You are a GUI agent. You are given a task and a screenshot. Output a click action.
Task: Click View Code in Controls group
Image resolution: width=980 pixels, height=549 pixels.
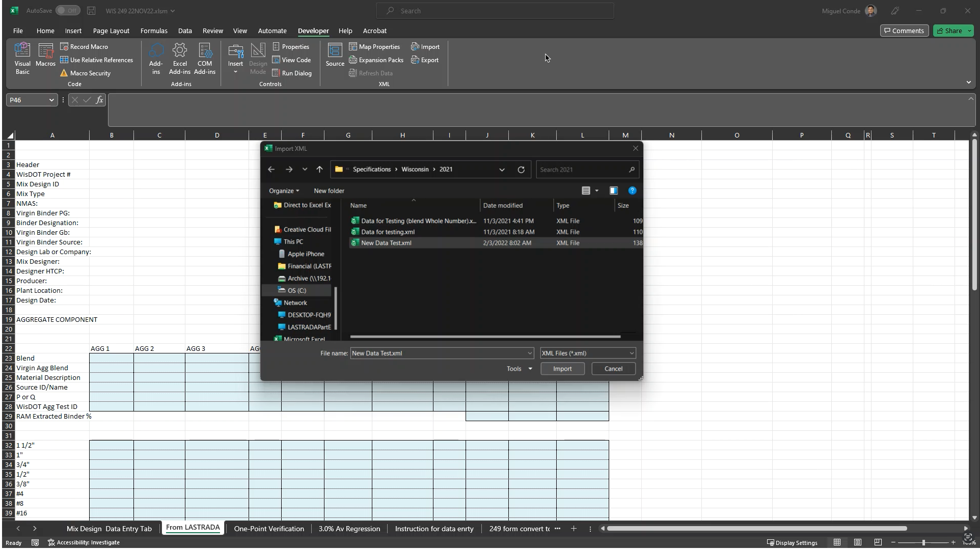(x=291, y=60)
